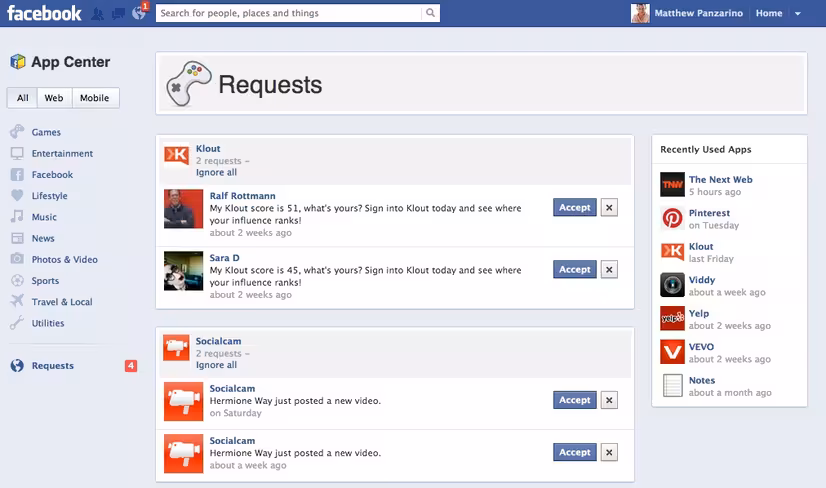Screen dimensions: 826x488
Task: Go to Home in the top bar
Action: pyautogui.click(x=769, y=13)
